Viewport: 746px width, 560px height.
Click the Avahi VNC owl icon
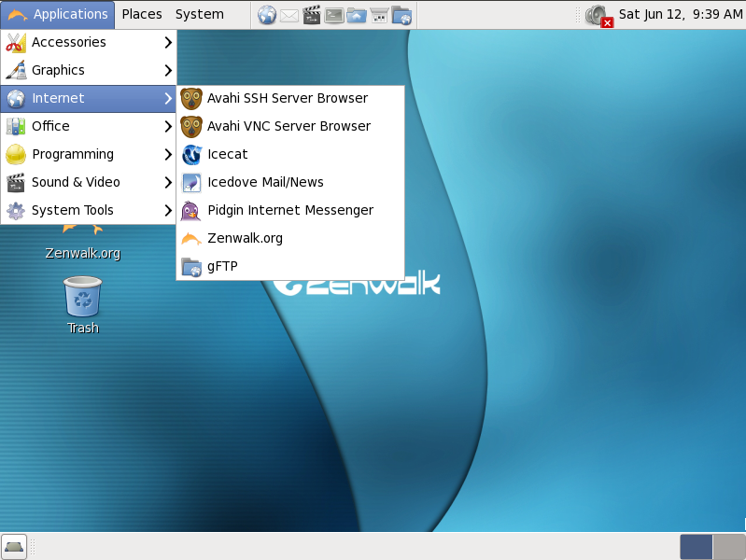tap(191, 127)
